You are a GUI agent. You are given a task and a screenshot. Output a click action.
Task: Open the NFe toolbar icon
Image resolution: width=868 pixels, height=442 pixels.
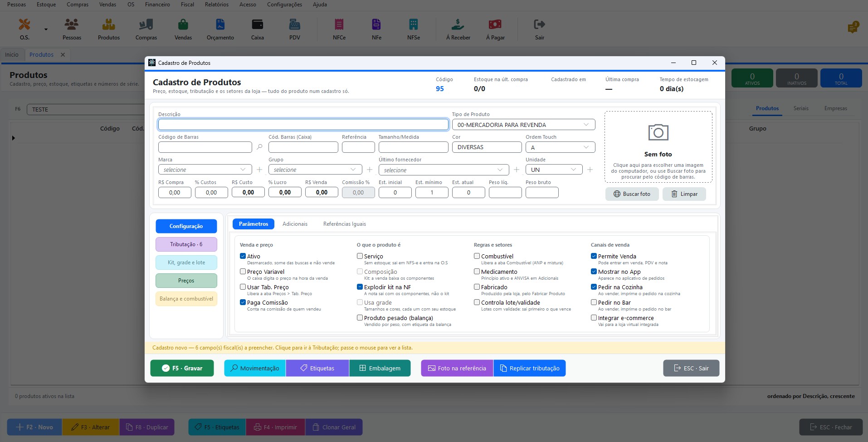(376, 29)
